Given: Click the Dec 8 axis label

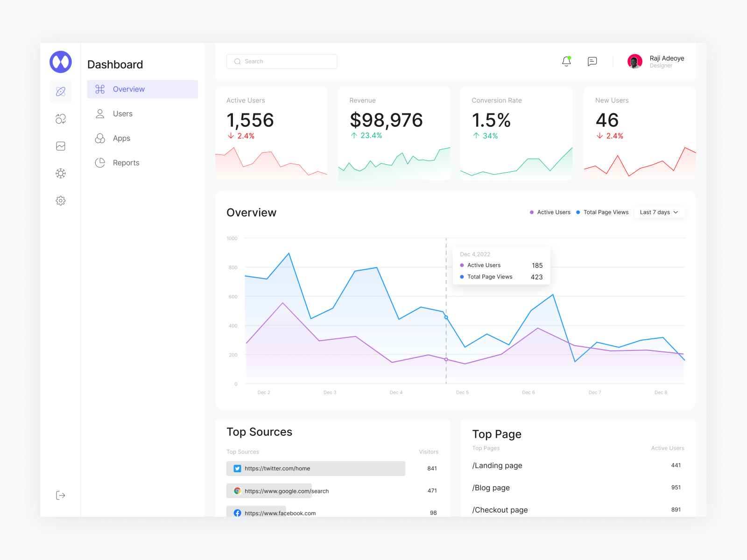Looking at the screenshot, I should click(x=661, y=392).
